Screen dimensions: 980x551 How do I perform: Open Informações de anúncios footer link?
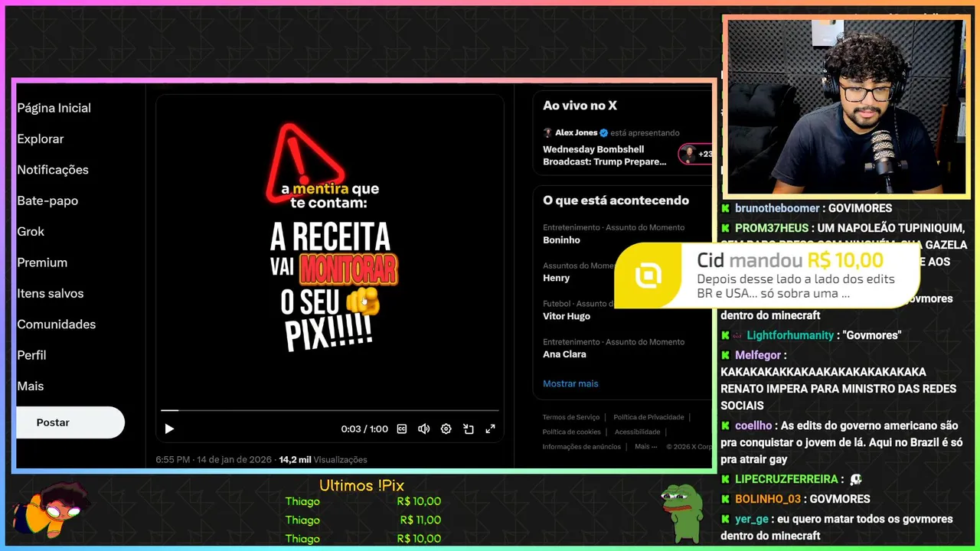pyautogui.click(x=582, y=446)
